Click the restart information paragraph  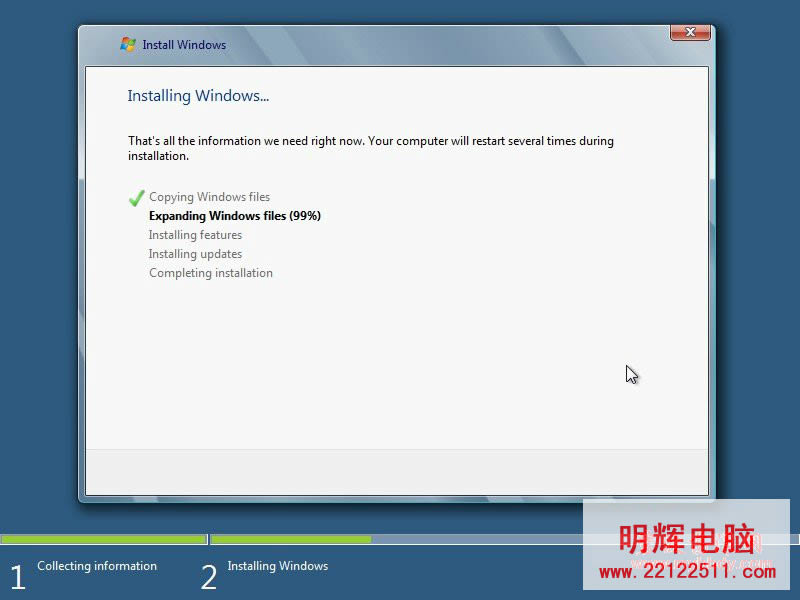371,148
